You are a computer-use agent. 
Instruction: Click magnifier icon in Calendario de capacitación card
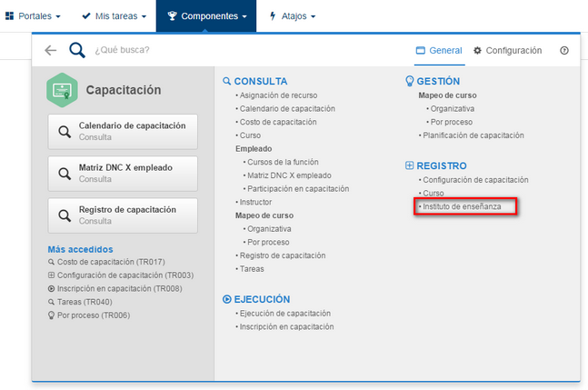coord(65,132)
